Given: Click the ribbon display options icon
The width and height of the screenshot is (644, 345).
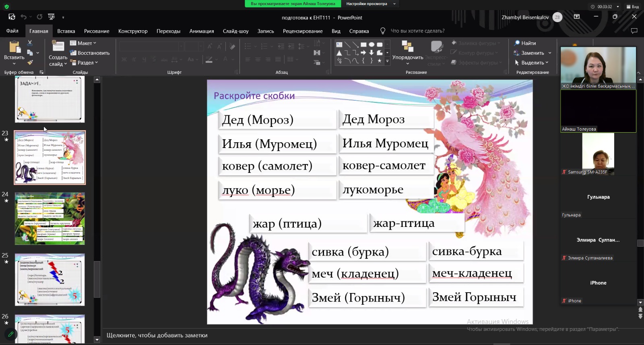Looking at the screenshot, I should [577, 17].
